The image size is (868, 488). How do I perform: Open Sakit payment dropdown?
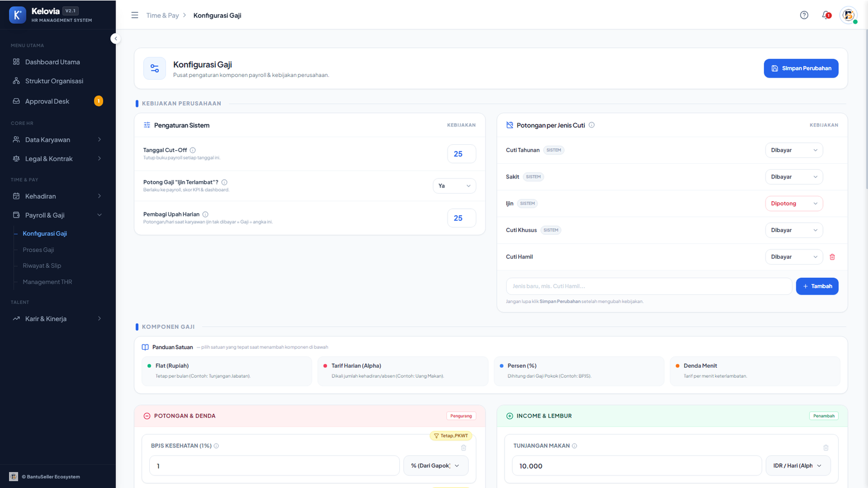click(x=794, y=177)
